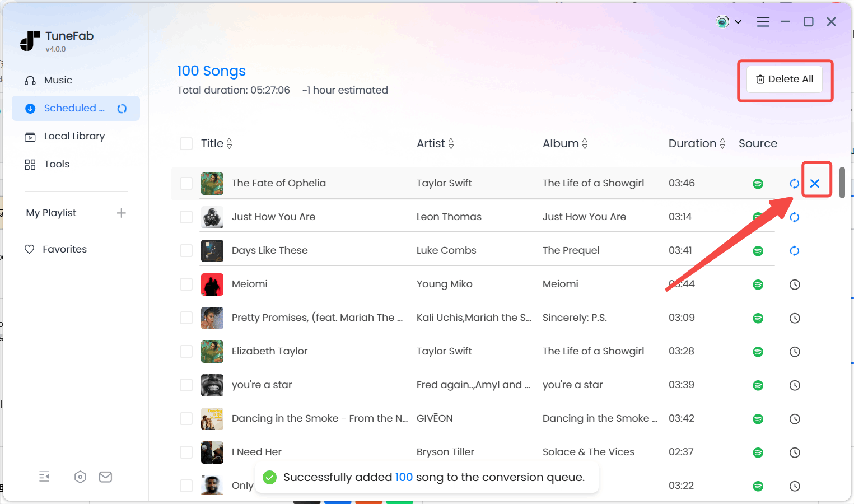Toggle the select-all checkbox beside Title
Viewport: 854px width, 504px height.
(186, 144)
